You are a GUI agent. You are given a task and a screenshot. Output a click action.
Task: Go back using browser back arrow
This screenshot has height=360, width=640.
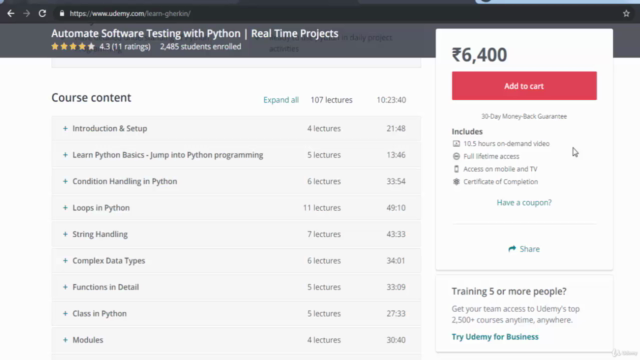click(11, 13)
